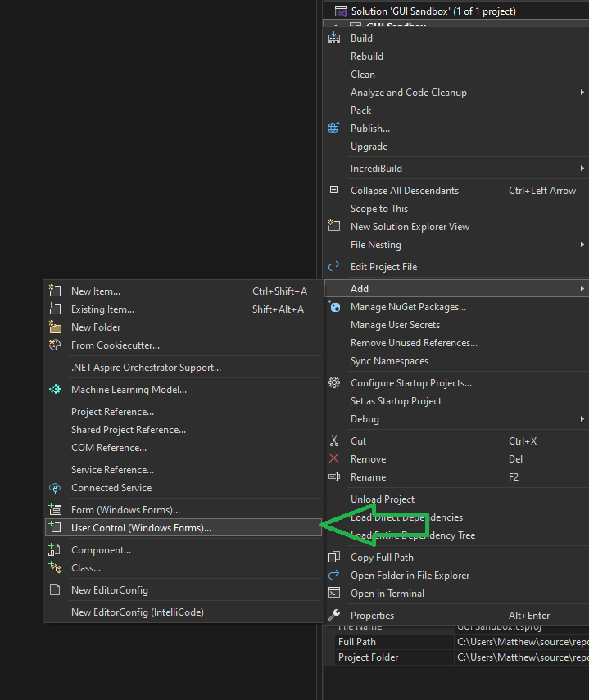The height and width of the screenshot is (700, 589).
Task: Click the Properties wrench icon
Action: point(334,615)
